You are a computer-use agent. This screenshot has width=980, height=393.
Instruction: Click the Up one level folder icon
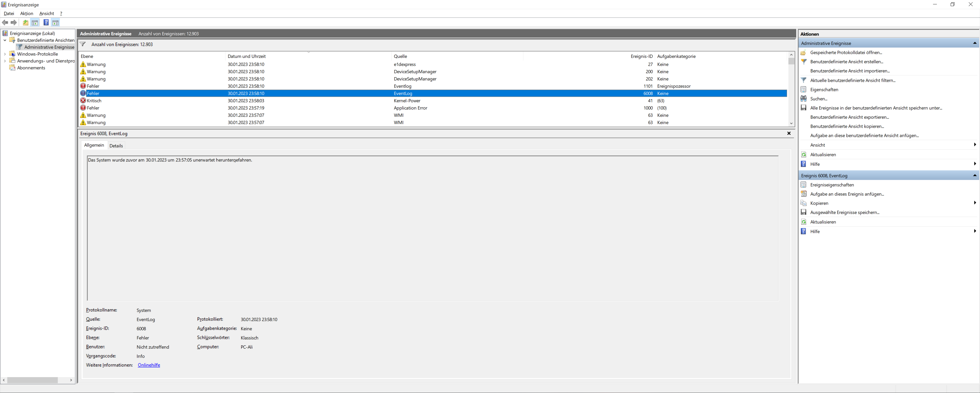pyautogui.click(x=26, y=23)
